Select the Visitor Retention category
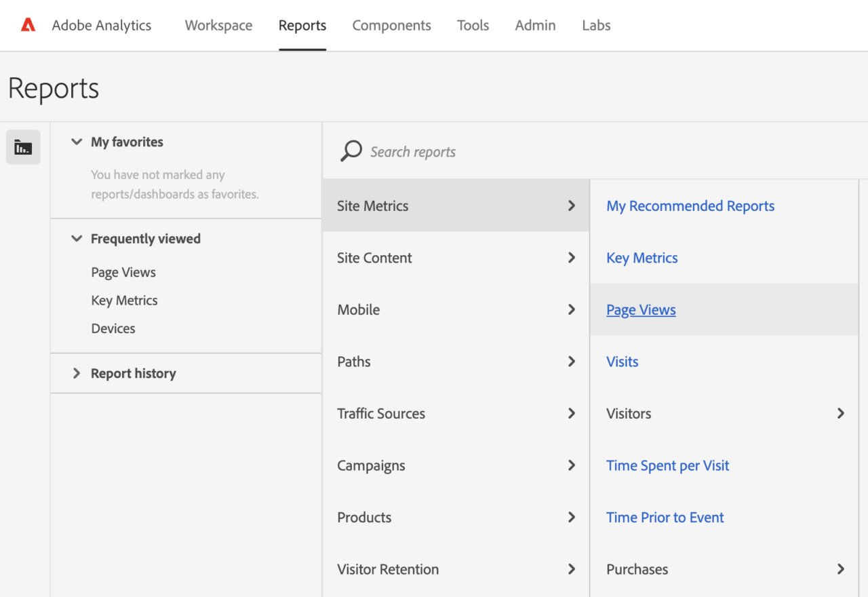Screen dimensions: 868x597 388,569
